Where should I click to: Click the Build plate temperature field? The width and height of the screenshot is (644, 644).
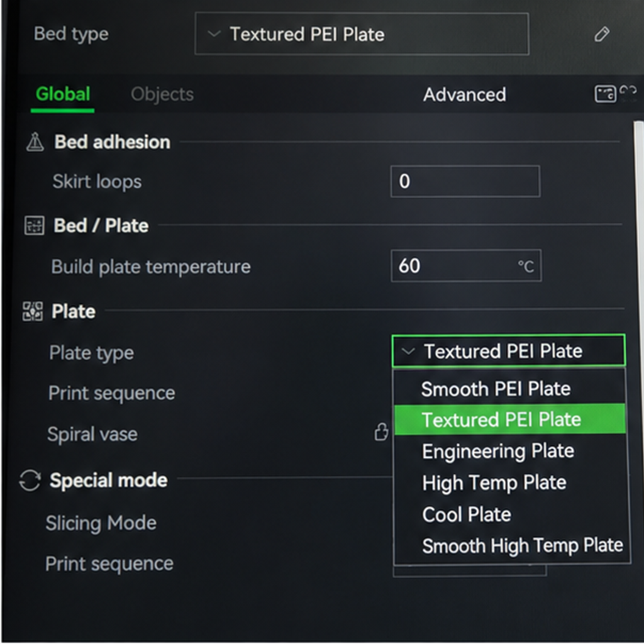[x=466, y=266]
